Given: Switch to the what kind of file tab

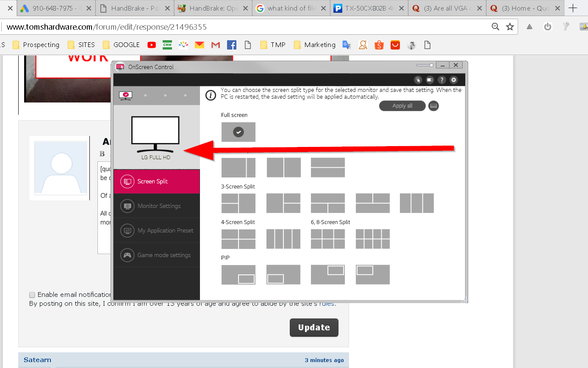Looking at the screenshot, I should (x=291, y=8).
